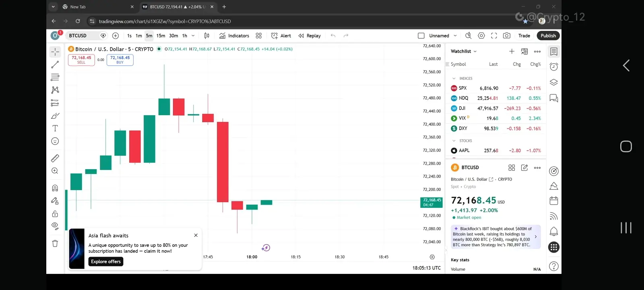Image resolution: width=644 pixels, height=290 pixels.
Task: Open the emoji and icons tool
Action: point(55,141)
